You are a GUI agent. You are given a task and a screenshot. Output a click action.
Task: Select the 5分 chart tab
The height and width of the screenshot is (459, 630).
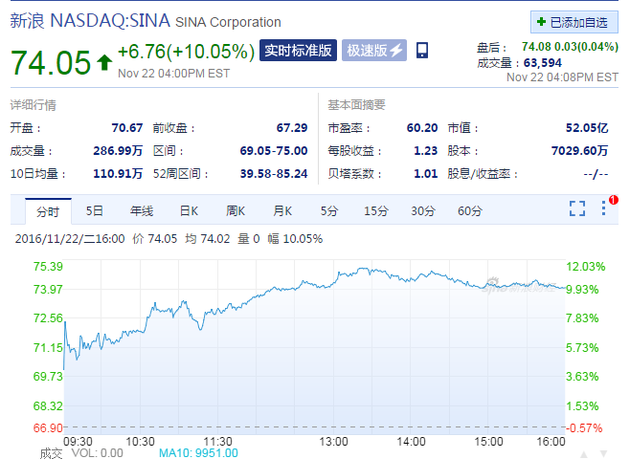click(329, 211)
